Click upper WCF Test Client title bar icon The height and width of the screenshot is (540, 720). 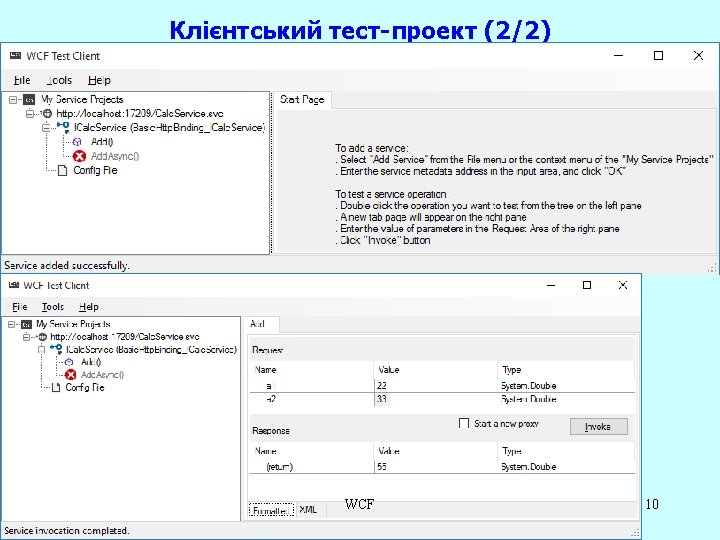tap(15, 56)
